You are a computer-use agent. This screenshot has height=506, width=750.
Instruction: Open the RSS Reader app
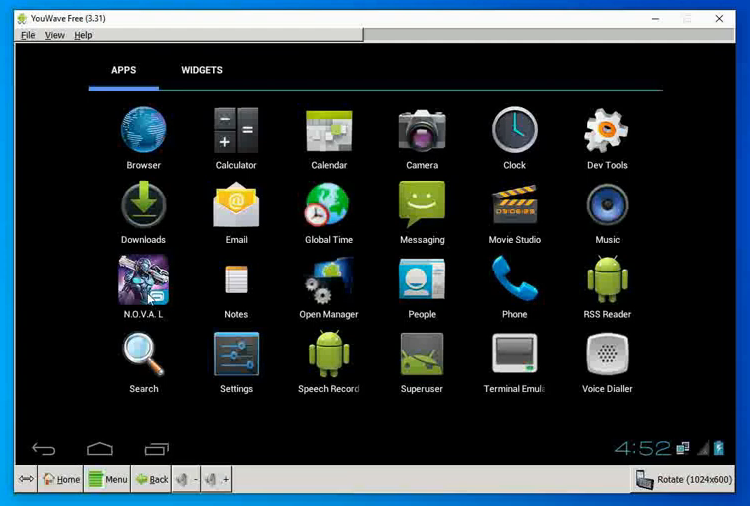pos(607,279)
